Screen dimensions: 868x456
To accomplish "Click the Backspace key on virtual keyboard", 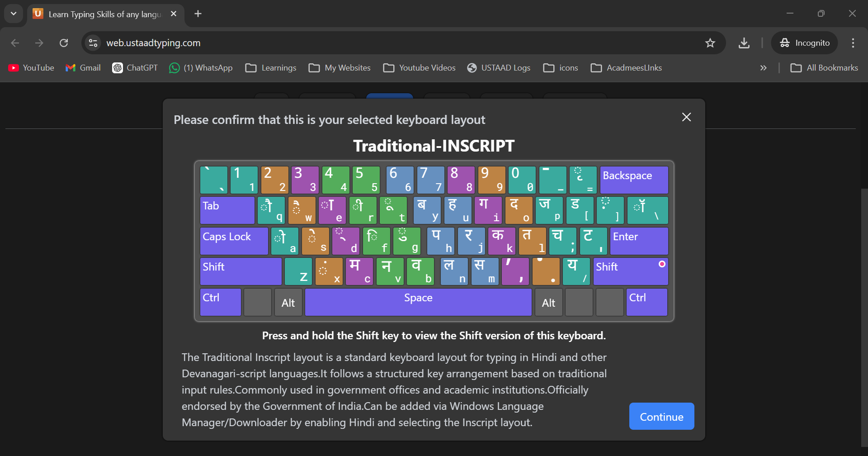I will click(633, 180).
